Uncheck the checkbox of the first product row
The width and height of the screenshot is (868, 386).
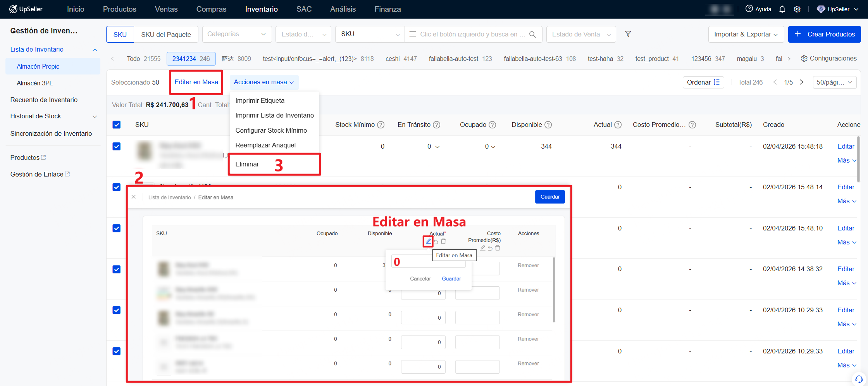[x=116, y=146]
